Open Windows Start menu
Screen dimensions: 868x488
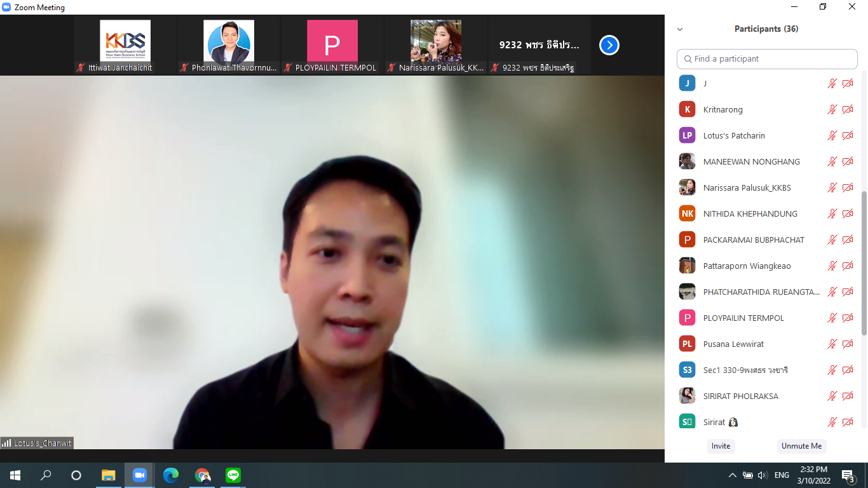15,475
